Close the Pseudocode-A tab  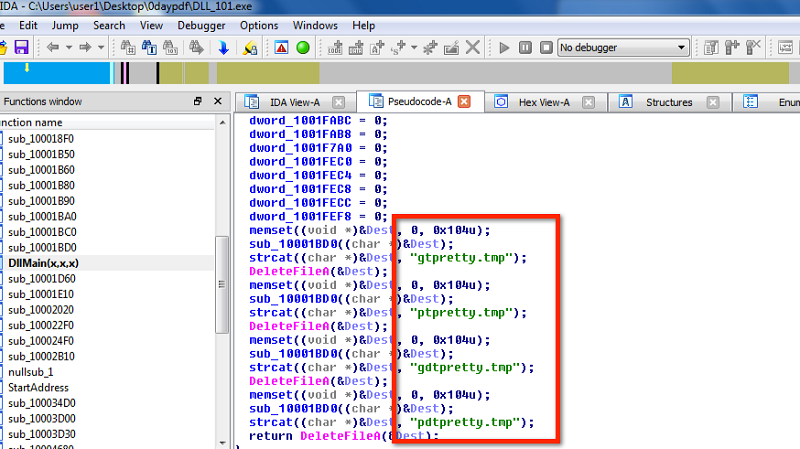point(464,102)
